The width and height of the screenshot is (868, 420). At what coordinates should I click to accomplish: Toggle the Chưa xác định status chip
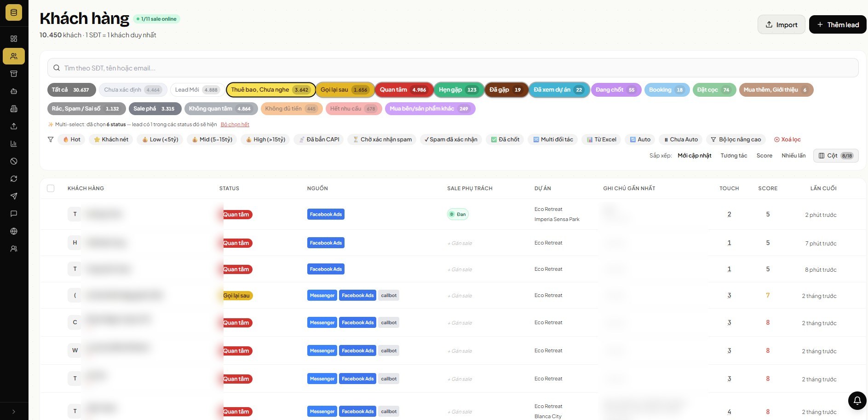pos(132,90)
